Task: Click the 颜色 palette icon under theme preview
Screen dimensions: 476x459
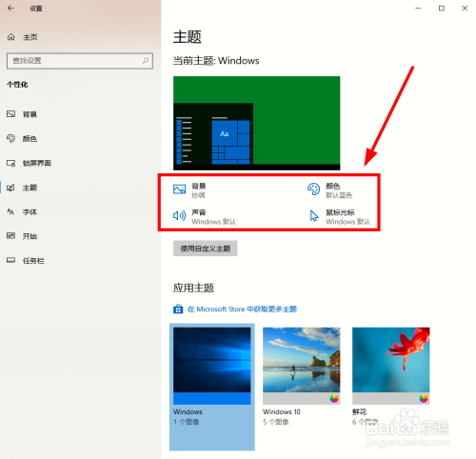Action: coord(313,190)
